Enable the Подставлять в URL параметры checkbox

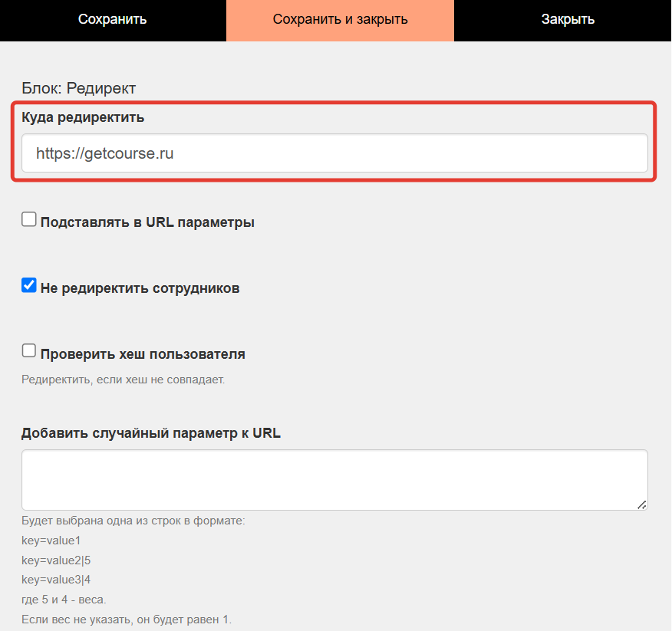(28, 219)
